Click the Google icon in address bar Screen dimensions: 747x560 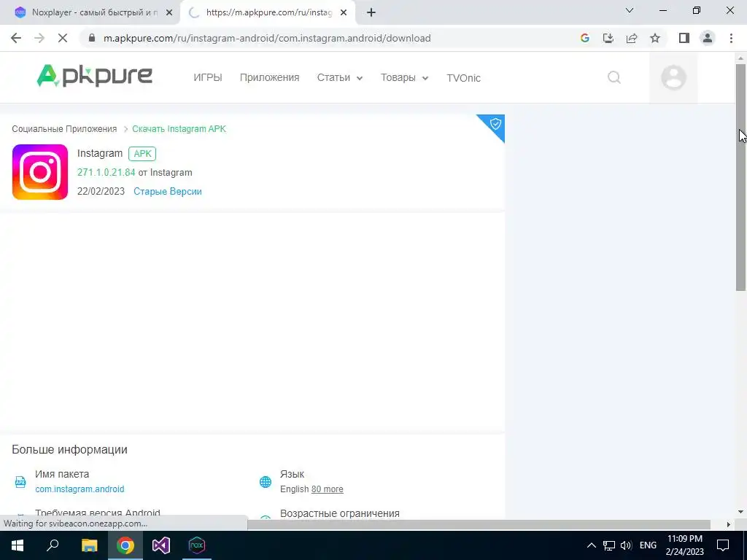[584, 38]
